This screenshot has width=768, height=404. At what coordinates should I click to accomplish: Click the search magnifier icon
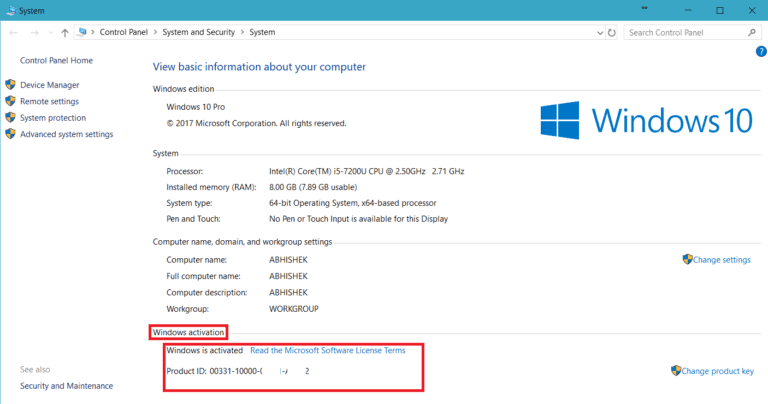[752, 32]
